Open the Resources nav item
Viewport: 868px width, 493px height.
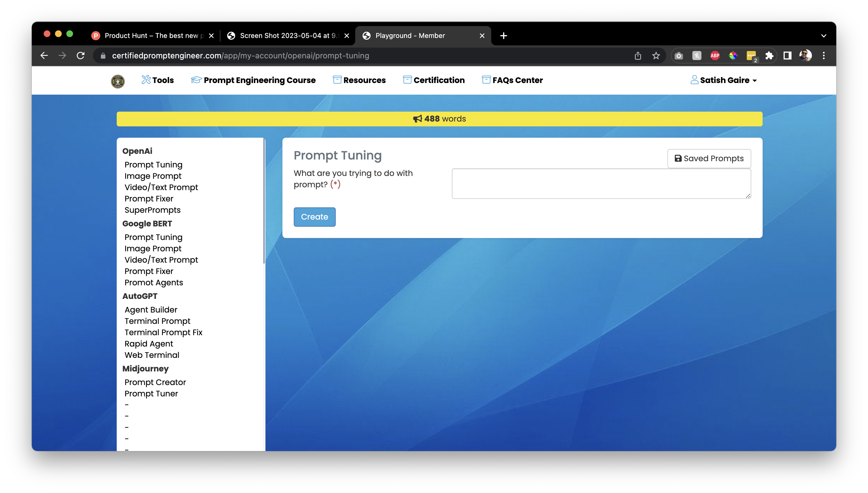click(x=359, y=80)
